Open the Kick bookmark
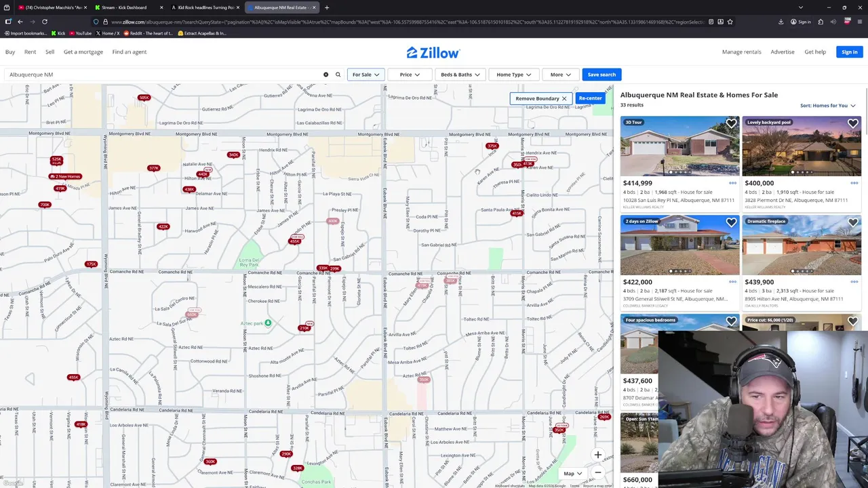The image size is (868, 488). (58, 33)
